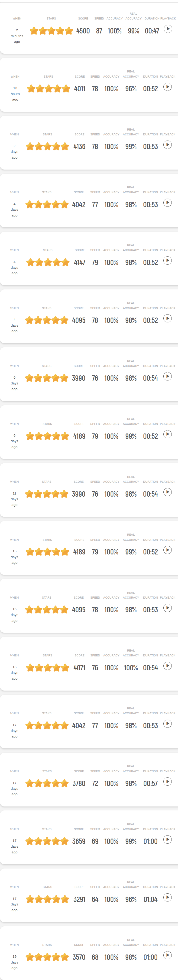Play the 6 days ago run scoring 3990
The height and width of the screenshot is (980, 178).
pyautogui.click(x=167, y=376)
